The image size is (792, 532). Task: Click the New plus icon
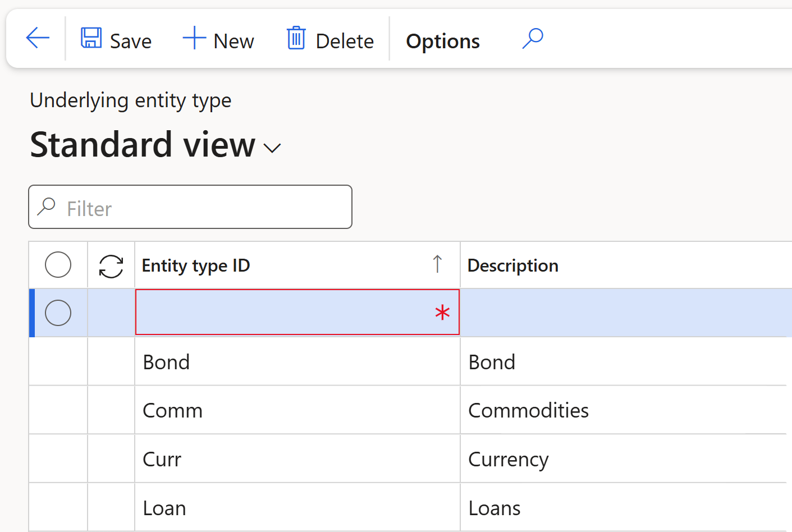(x=194, y=38)
